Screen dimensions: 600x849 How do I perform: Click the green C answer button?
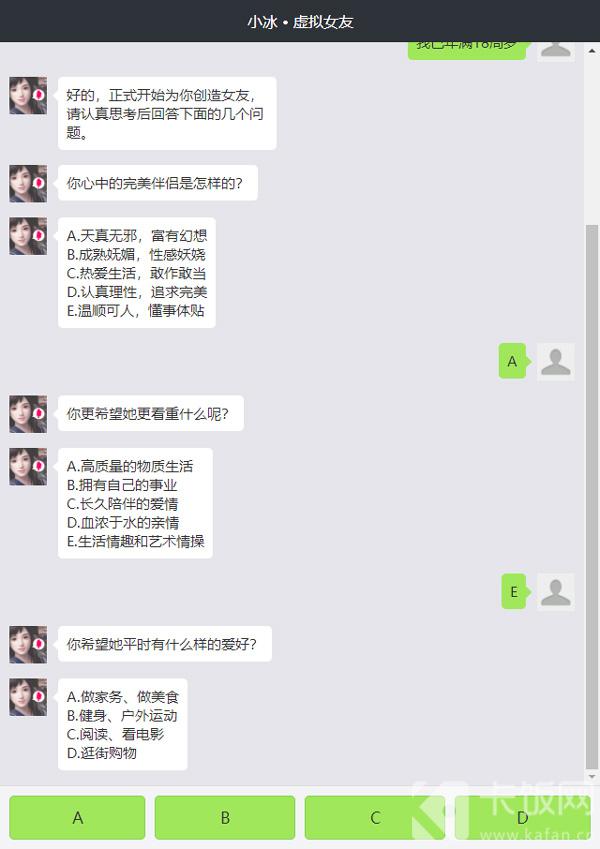pyautogui.click(x=375, y=817)
